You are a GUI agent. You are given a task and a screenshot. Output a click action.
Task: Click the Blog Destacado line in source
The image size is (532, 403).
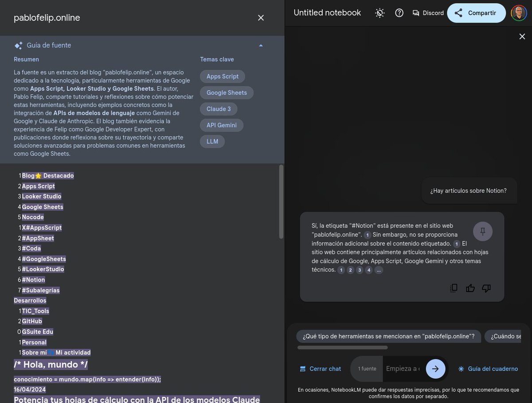[48, 176]
